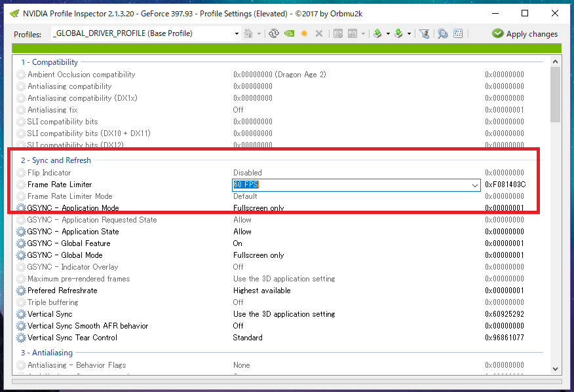The height and width of the screenshot is (392, 574).
Task: Click the gear icon beside Prefered Refreshrate
Action: (x=21, y=291)
